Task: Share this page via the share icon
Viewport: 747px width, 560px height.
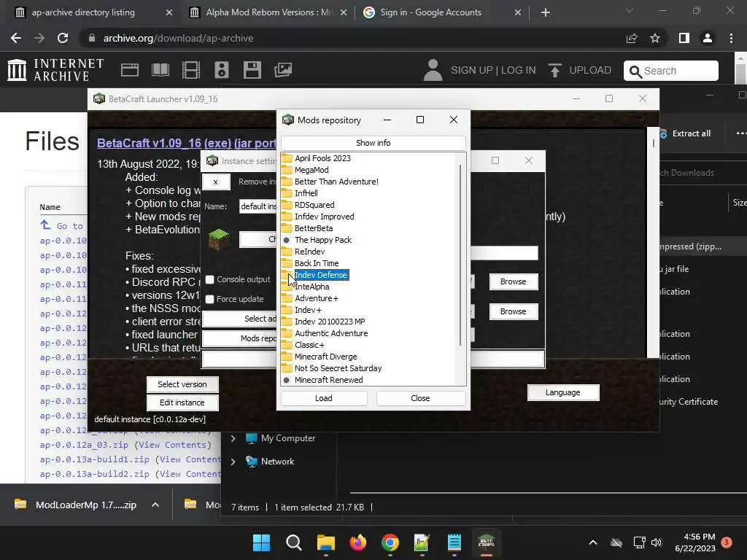Action: point(632,38)
